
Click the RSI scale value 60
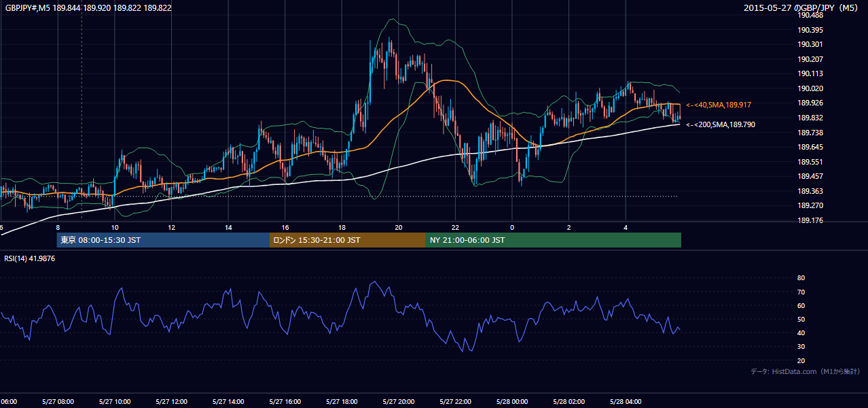[x=801, y=305]
